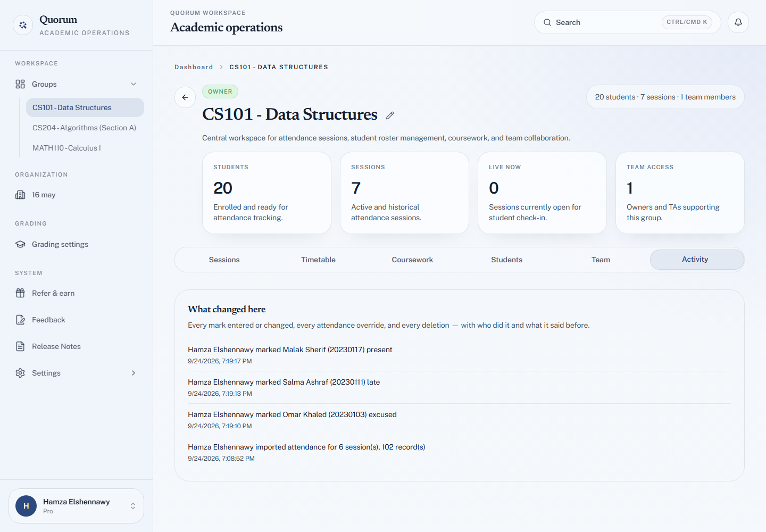The width and height of the screenshot is (766, 532).
Task: Click the Salma Ashraf marked late entry
Action: click(x=460, y=387)
